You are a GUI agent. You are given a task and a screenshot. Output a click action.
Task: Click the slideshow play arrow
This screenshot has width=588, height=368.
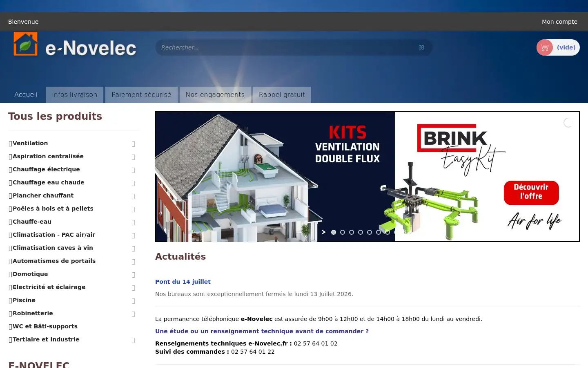pos(324,232)
